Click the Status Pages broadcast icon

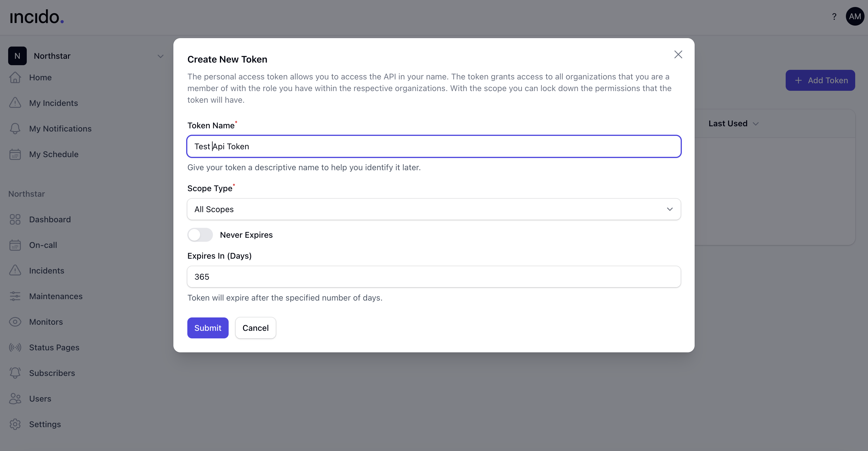(x=15, y=347)
